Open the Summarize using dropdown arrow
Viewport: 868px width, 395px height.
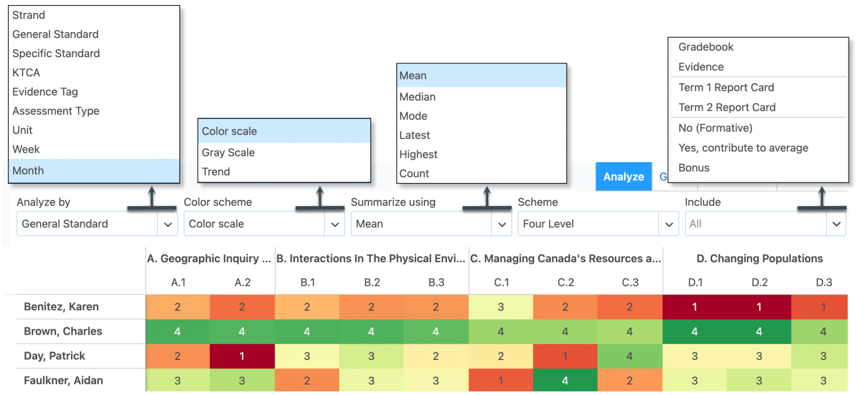coord(501,224)
